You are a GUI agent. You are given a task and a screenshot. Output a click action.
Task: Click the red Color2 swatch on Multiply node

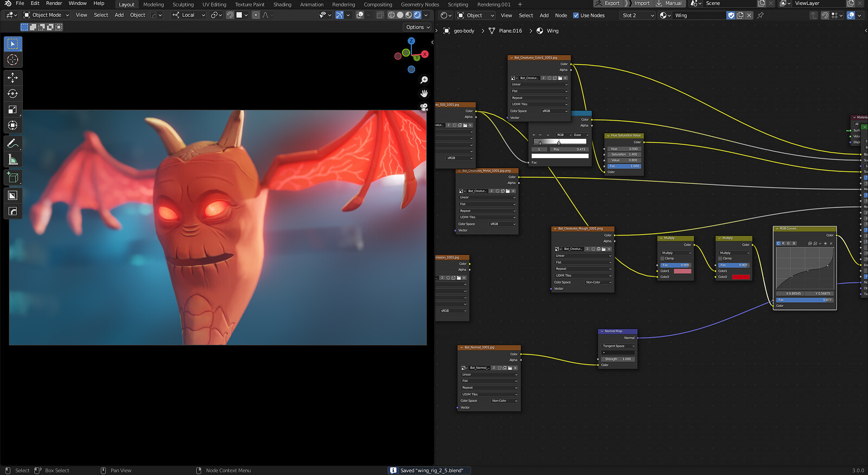pyautogui.click(x=741, y=277)
